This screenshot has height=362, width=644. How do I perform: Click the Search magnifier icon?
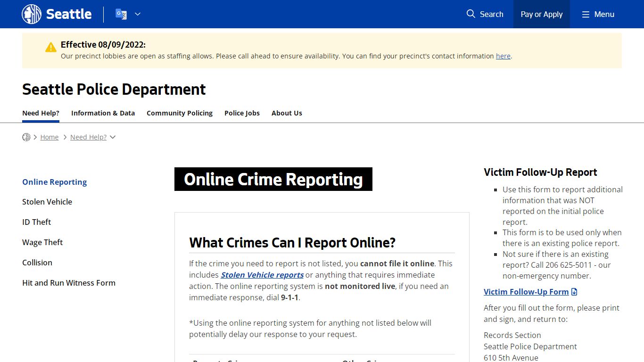click(x=471, y=14)
